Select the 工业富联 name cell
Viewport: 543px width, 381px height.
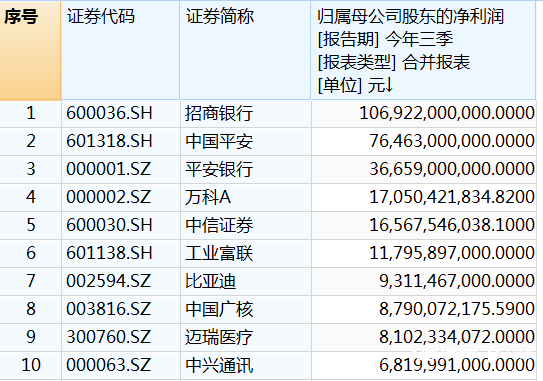246,253
